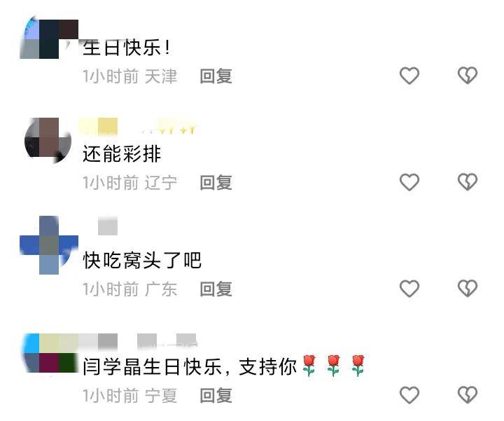Dislike the 还能彩排 comment
This screenshot has height=421, width=504.
[x=468, y=182]
